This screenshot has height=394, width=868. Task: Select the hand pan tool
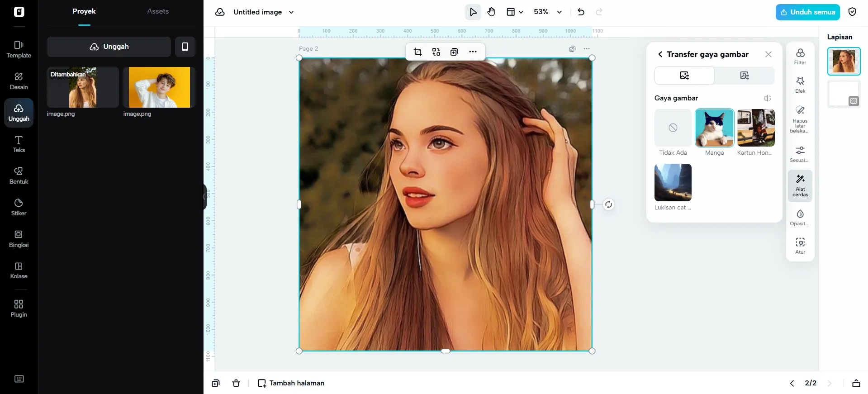pyautogui.click(x=491, y=12)
